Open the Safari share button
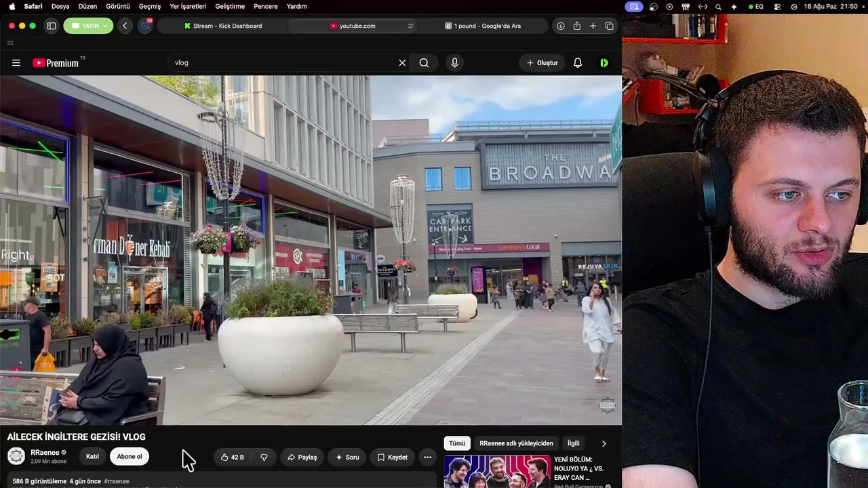868x488 pixels. tap(577, 26)
